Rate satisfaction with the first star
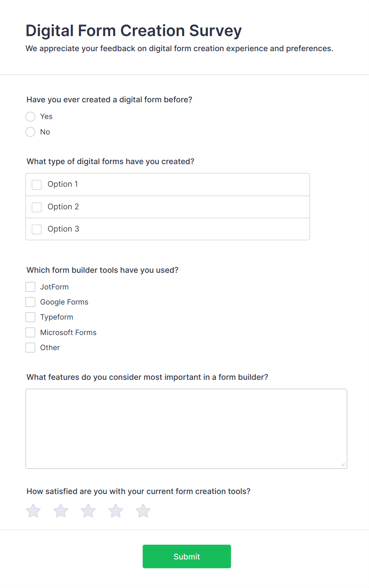This screenshot has width=369, height=588. 33,511
